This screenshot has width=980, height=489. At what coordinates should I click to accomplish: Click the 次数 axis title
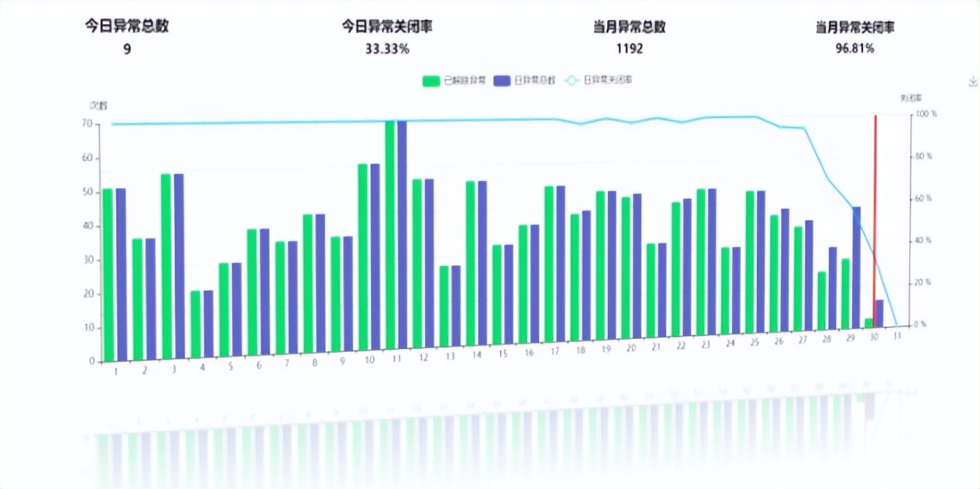click(98, 105)
